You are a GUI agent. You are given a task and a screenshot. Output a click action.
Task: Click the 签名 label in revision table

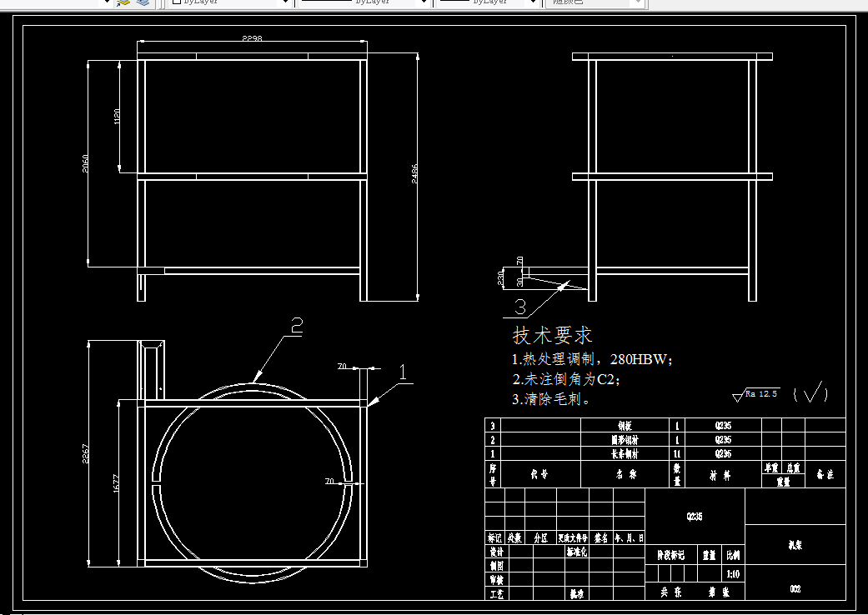click(x=600, y=537)
